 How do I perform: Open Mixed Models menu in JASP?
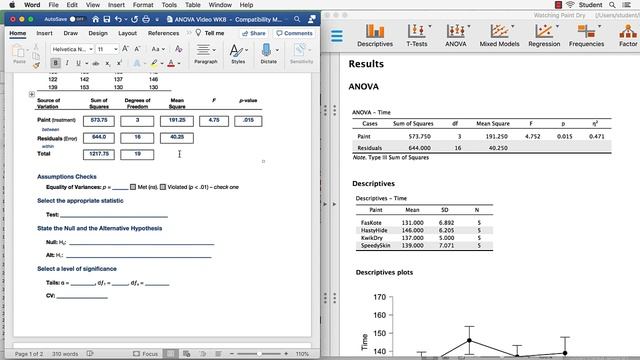point(499,36)
